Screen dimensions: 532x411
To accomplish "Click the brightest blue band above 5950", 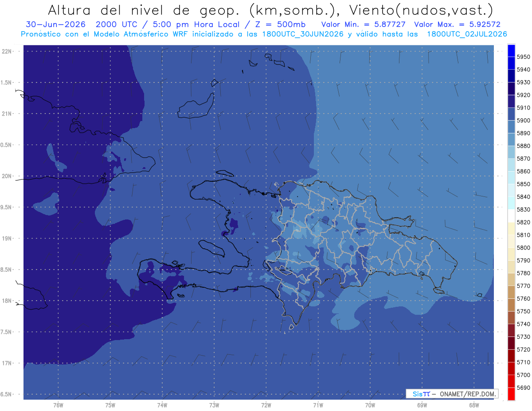I will (x=511, y=51).
